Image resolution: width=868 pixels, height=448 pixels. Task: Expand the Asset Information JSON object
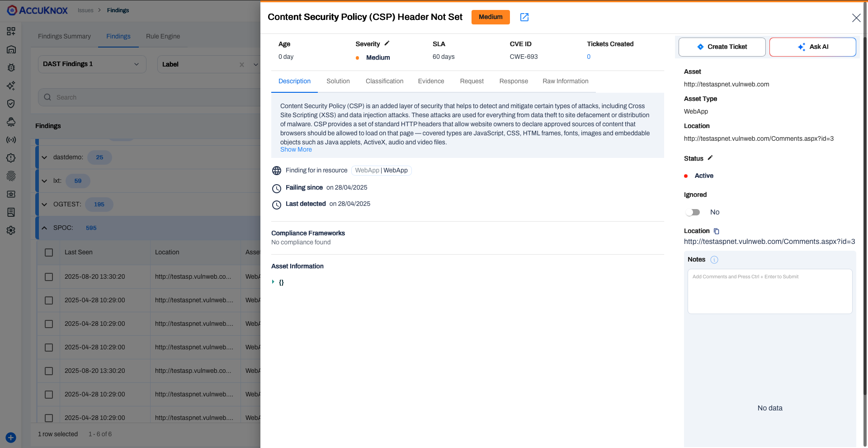[x=273, y=282]
